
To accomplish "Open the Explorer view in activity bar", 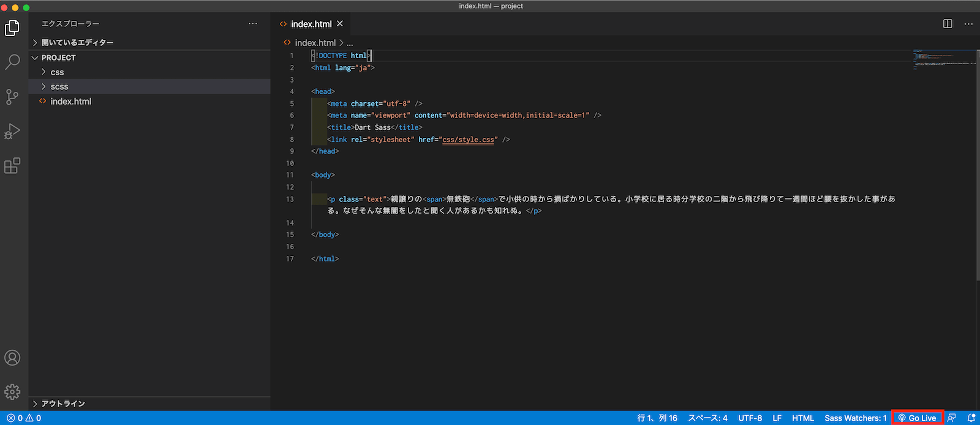I will point(12,28).
